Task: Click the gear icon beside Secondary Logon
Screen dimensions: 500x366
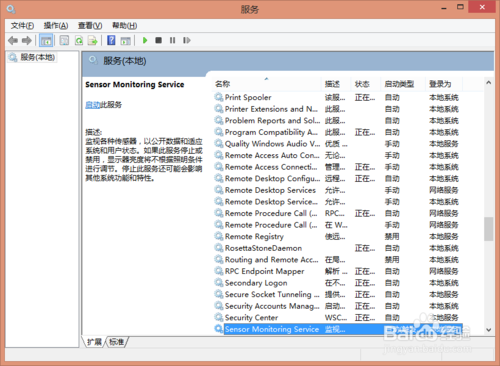Action: click(x=219, y=283)
